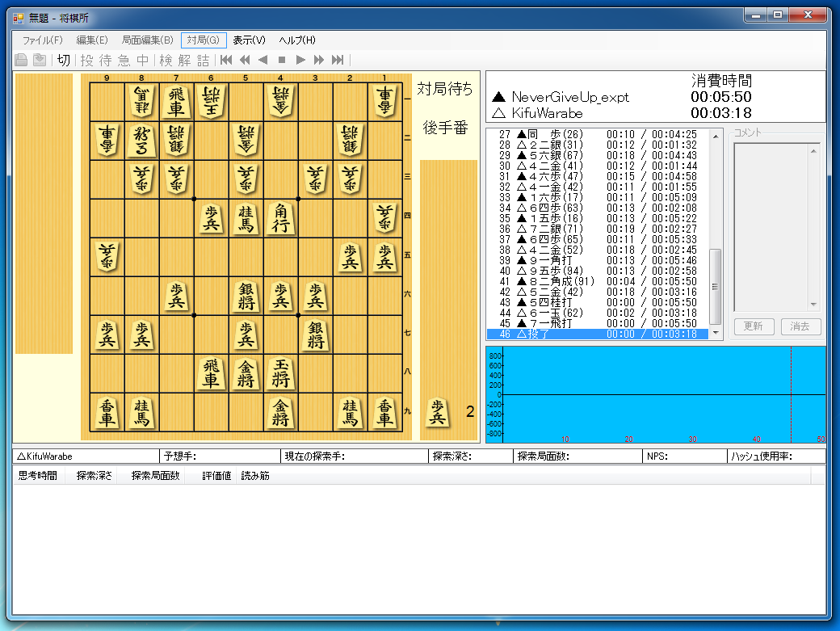Click the save kifu toolbar icon

(x=40, y=60)
